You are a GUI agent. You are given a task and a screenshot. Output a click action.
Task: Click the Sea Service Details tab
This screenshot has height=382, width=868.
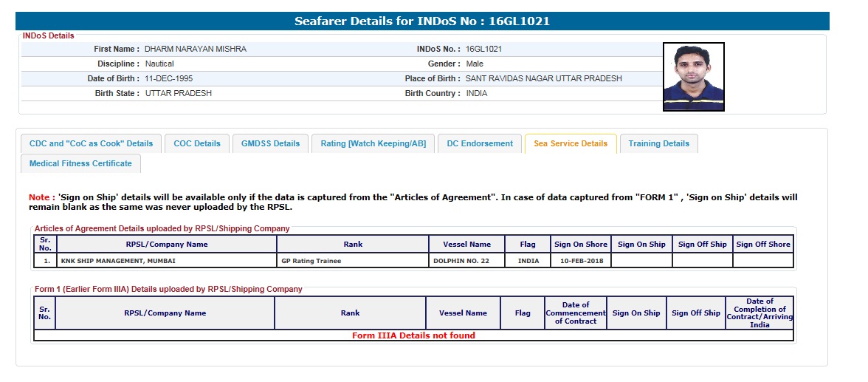click(x=570, y=143)
